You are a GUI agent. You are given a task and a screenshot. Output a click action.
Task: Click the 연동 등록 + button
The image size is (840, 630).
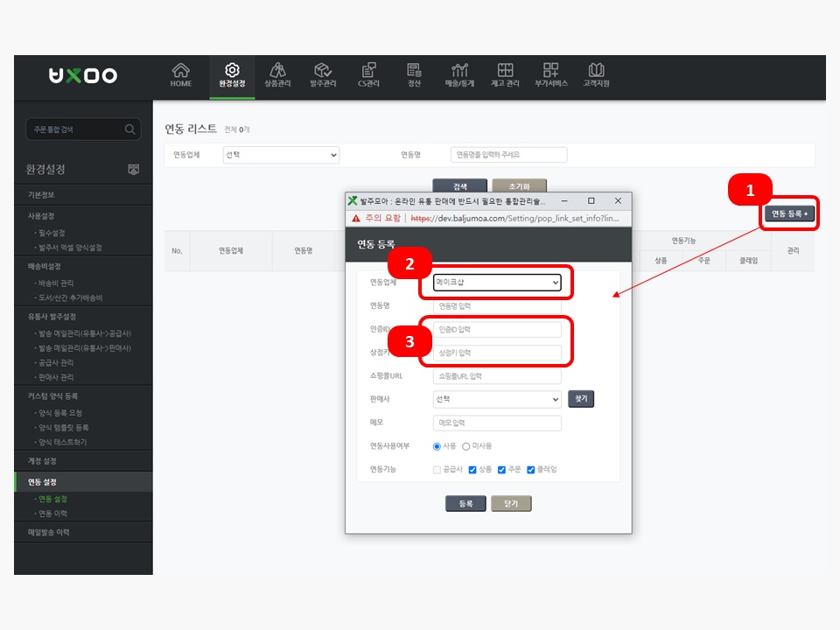tap(790, 213)
